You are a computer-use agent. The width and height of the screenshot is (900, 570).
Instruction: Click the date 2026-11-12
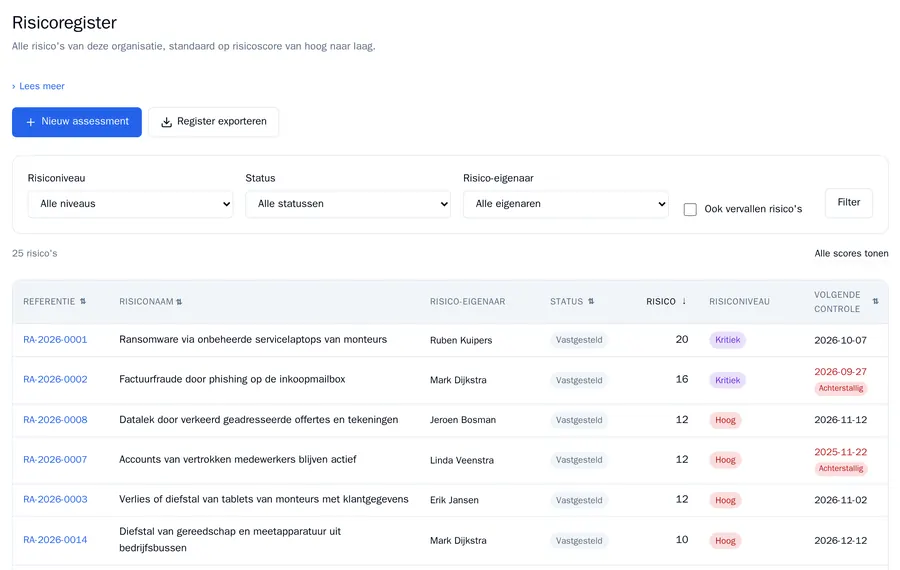840,420
